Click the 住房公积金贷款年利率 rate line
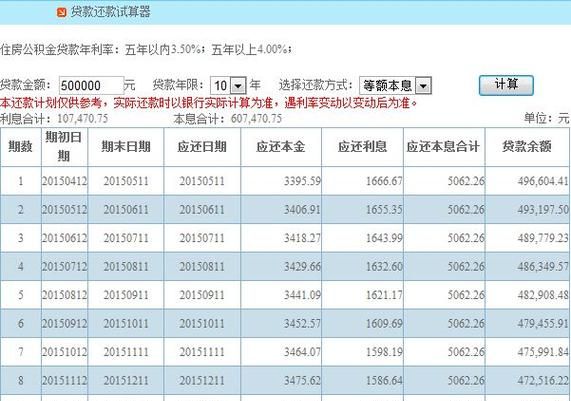Viewport: 571px width, 401px height. 146,50
